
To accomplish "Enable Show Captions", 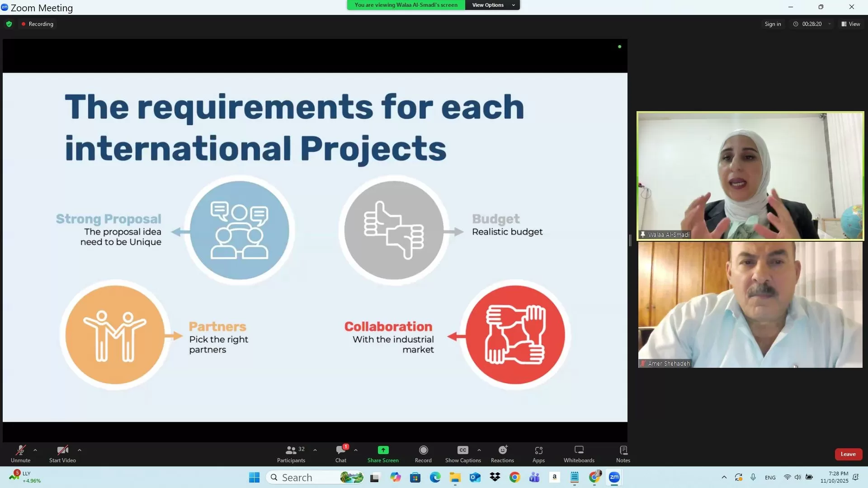I will tap(463, 454).
